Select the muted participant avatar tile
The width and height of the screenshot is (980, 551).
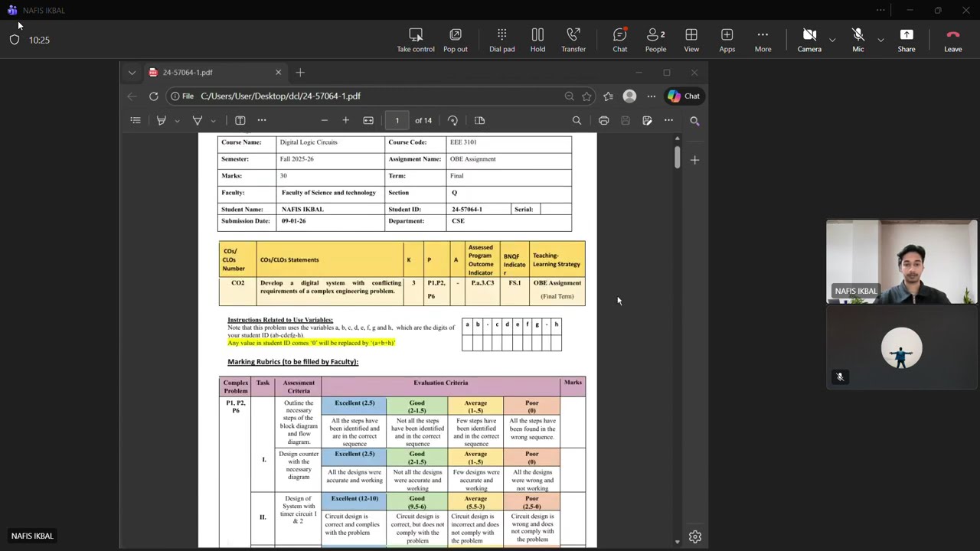pyautogui.click(x=902, y=347)
